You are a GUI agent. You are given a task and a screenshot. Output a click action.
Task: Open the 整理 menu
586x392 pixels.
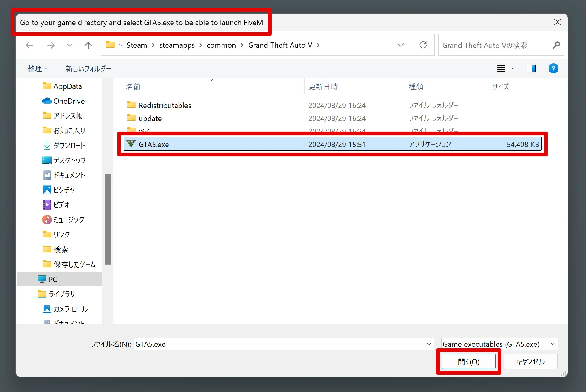click(37, 68)
